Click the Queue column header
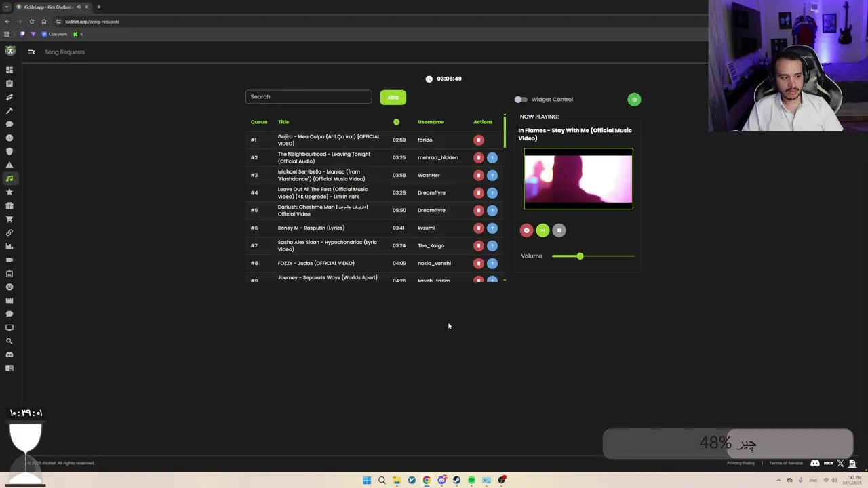Image resolution: width=868 pixels, height=488 pixels. (259, 122)
